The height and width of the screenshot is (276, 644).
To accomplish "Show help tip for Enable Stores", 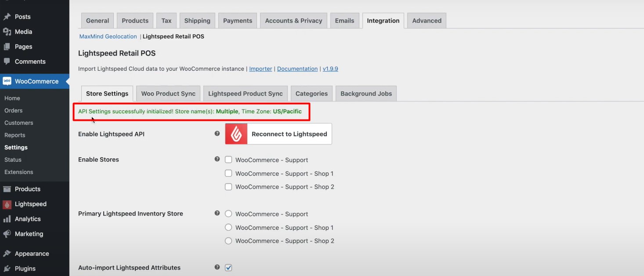I will coord(217,159).
